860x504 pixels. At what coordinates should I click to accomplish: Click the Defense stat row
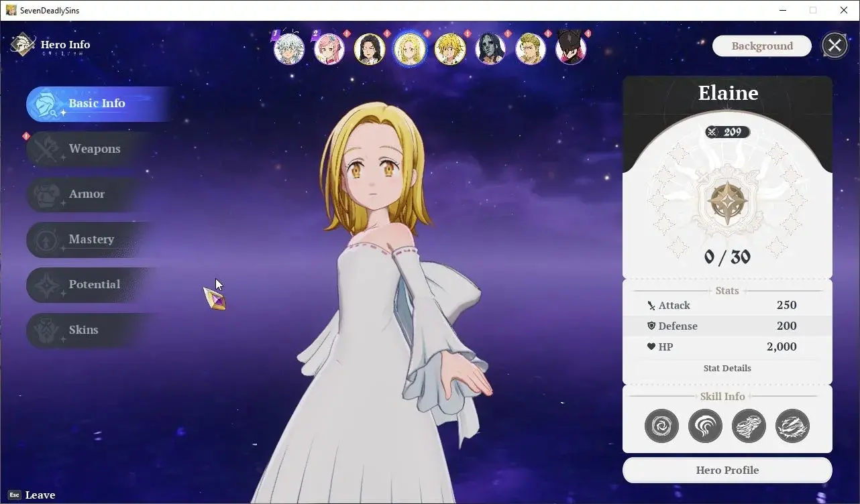coord(727,326)
